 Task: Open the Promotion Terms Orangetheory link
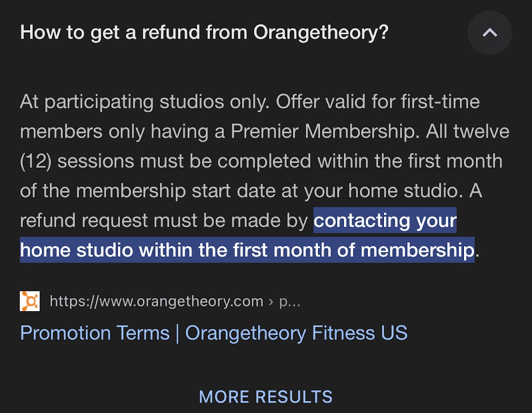pyautogui.click(x=213, y=333)
